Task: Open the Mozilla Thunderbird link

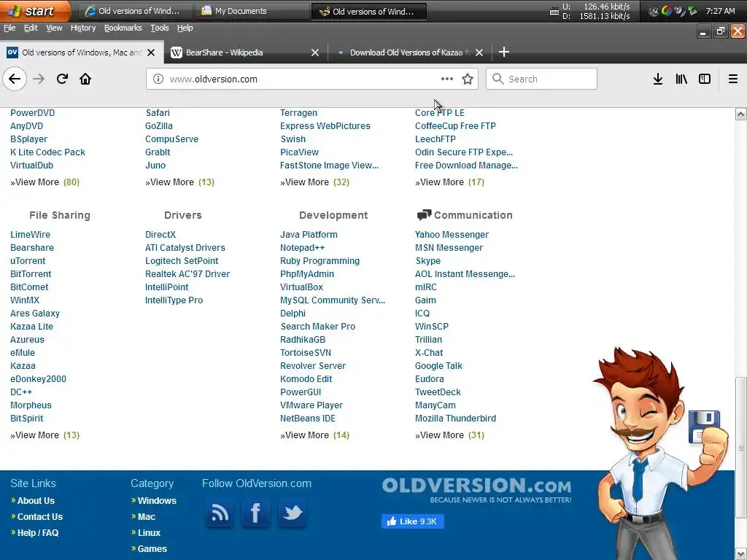Action: [455, 419]
